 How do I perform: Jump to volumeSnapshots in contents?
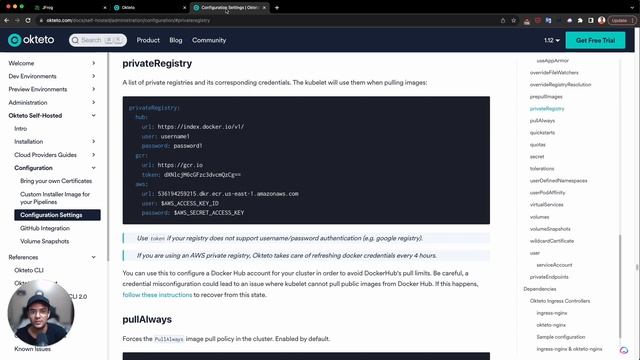pos(550,229)
